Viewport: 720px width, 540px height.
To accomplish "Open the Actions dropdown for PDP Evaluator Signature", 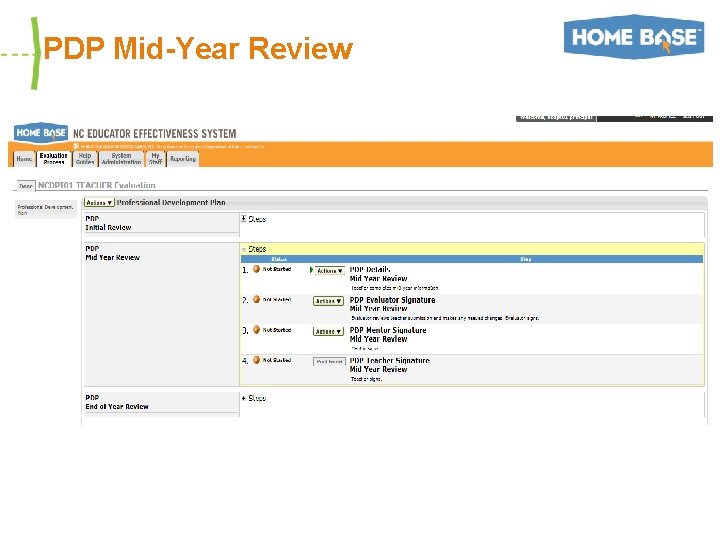I will pyautogui.click(x=328, y=301).
